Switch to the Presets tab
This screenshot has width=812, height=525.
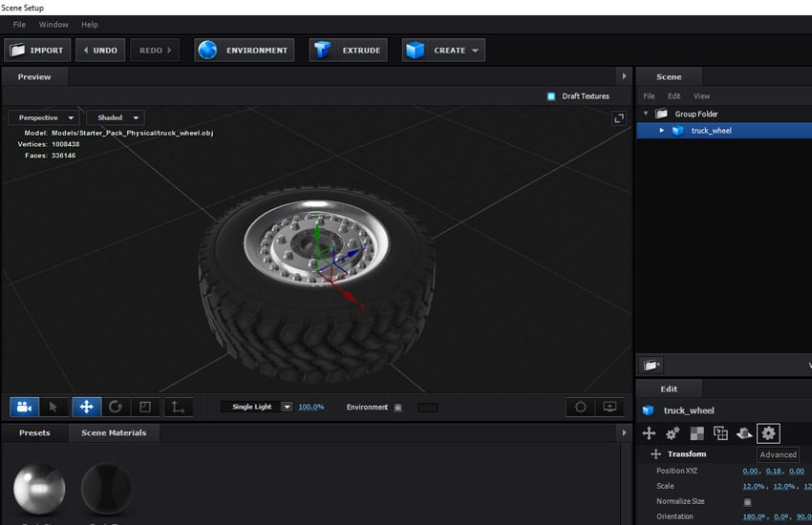coord(34,432)
